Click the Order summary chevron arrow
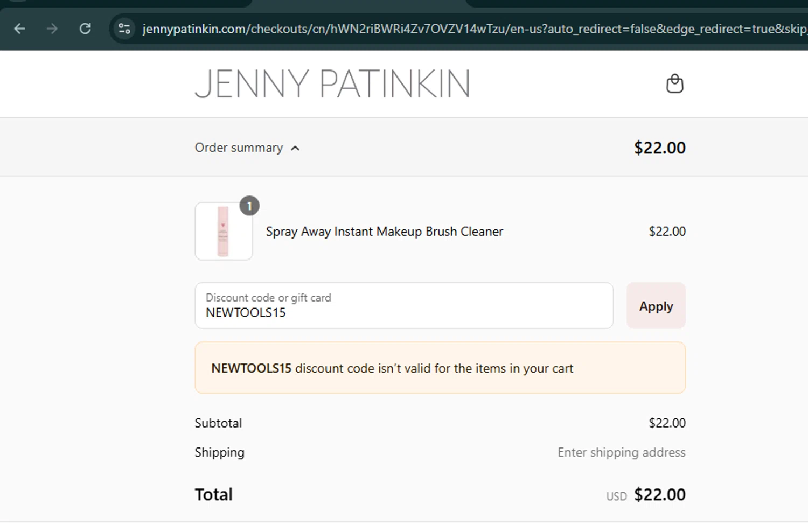The width and height of the screenshot is (808, 532). click(x=295, y=148)
